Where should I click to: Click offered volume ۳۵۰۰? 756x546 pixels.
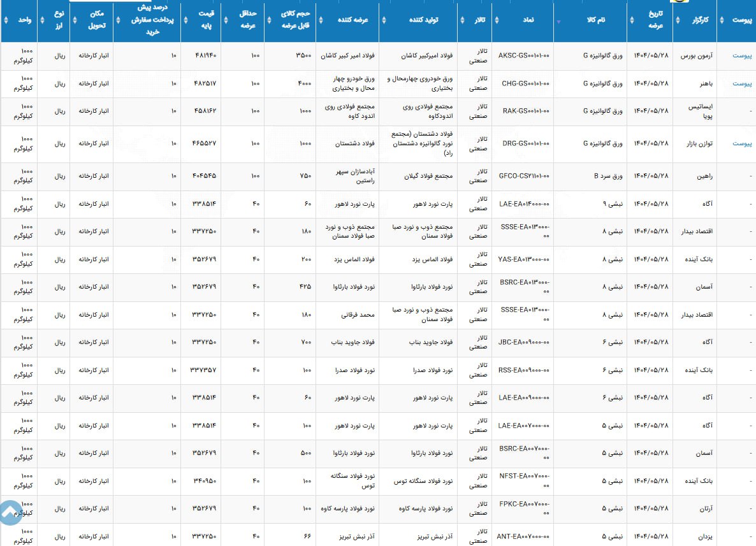click(x=303, y=56)
